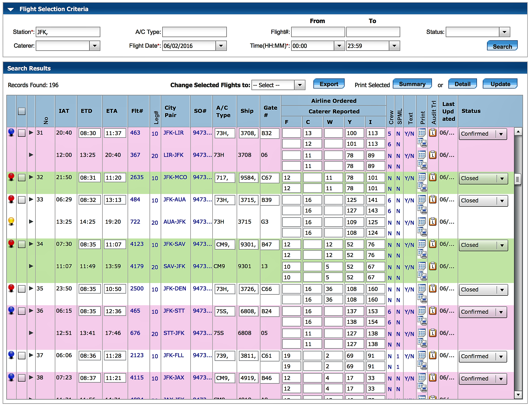Viewport: 532px width, 407px height.
Task: Open the Status filter dropdown
Action: (x=504, y=32)
